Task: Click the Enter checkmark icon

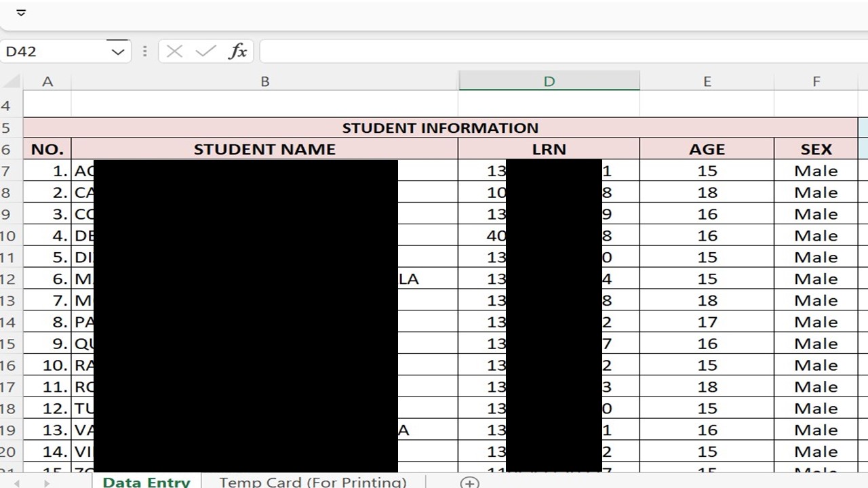Action: pyautogui.click(x=205, y=52)
